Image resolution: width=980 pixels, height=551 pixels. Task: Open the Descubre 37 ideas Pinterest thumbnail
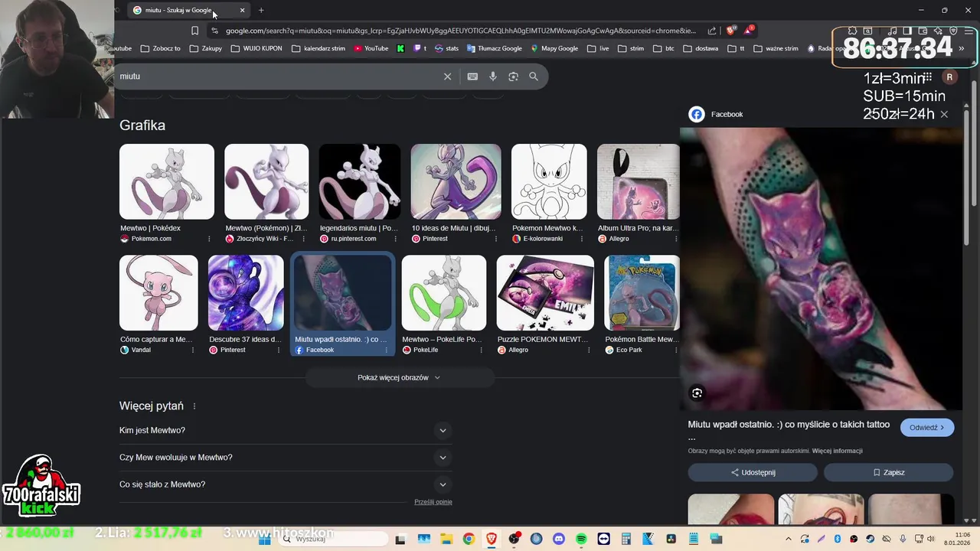pyautogui.click(x=246, y=293)
